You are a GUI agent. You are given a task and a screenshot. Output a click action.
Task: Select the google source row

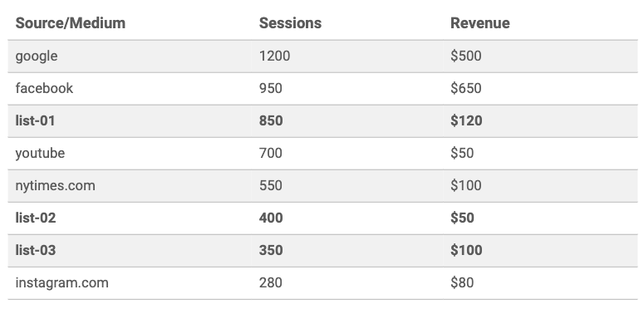point(322,56)
